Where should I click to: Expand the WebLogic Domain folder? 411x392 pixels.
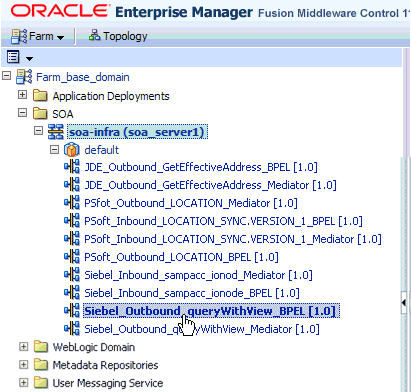click(23, 346)
